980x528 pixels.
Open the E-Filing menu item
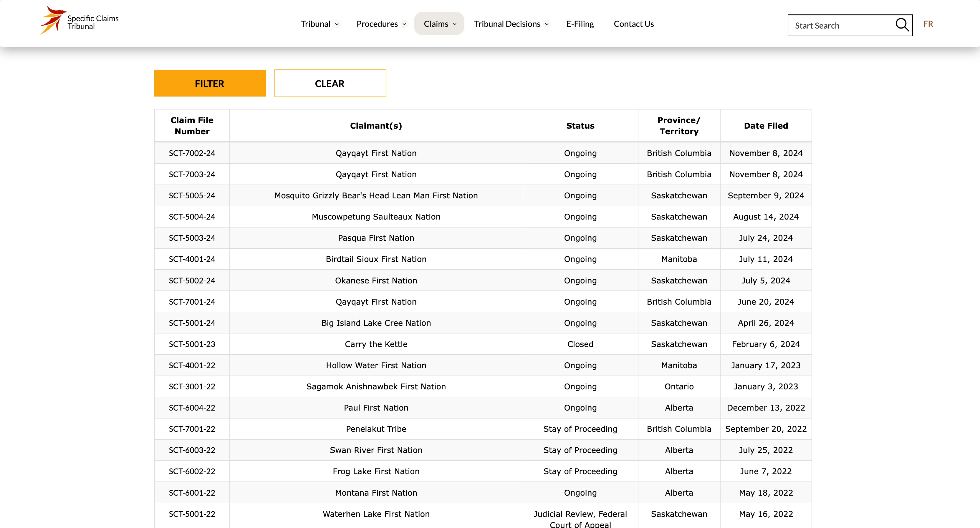(580, 24)
